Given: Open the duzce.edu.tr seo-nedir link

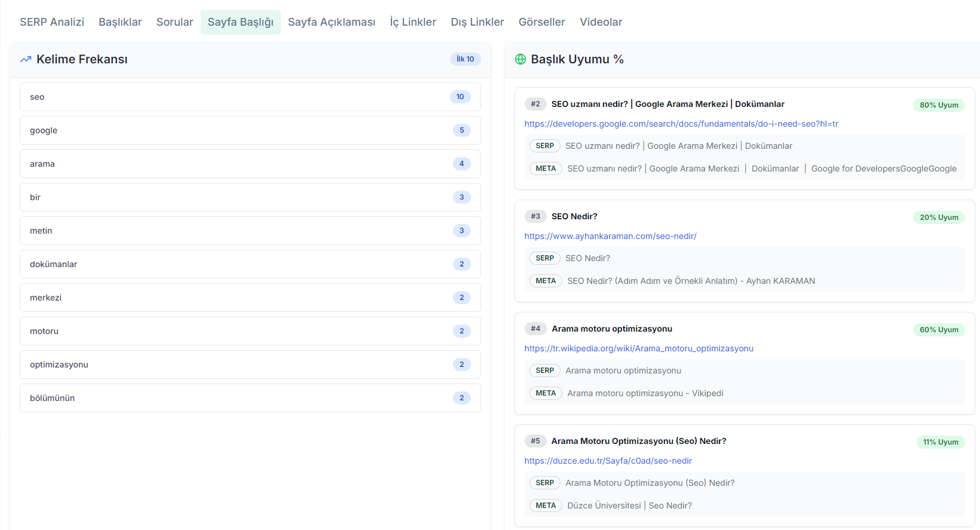Looking at the screenshot, I should pos(608,461).
